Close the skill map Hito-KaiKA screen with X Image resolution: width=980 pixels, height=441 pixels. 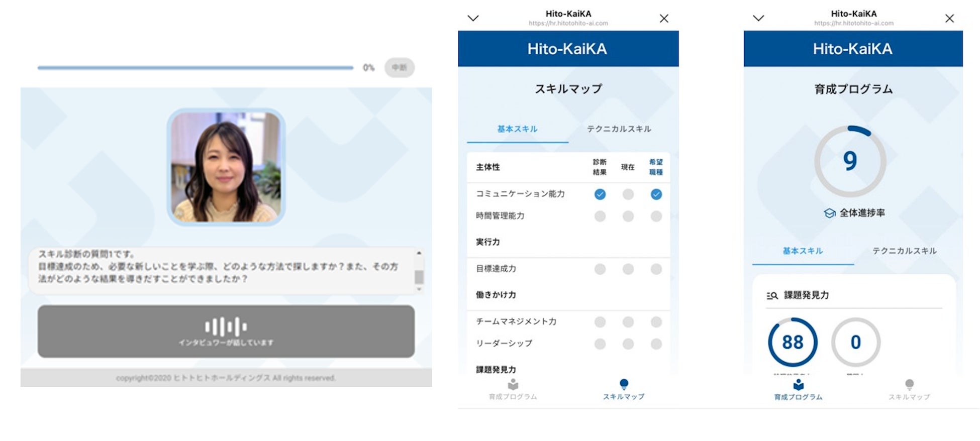click(664, 19)
